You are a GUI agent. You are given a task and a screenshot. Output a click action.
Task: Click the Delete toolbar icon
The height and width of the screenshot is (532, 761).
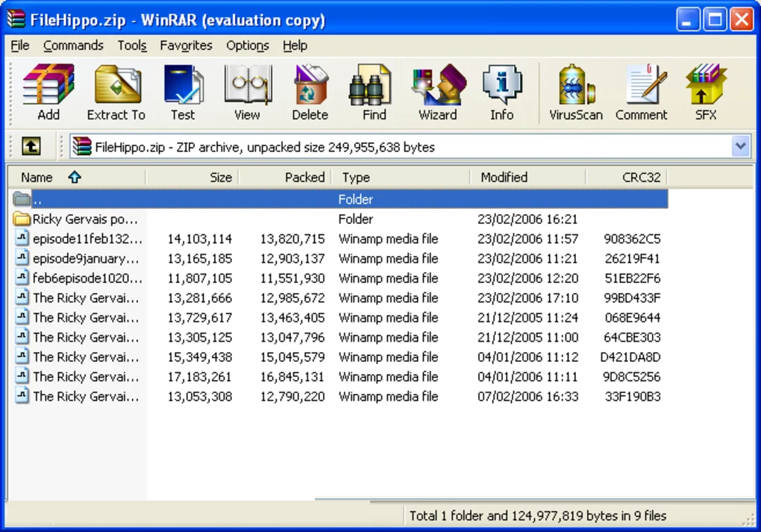pos(310,84)
